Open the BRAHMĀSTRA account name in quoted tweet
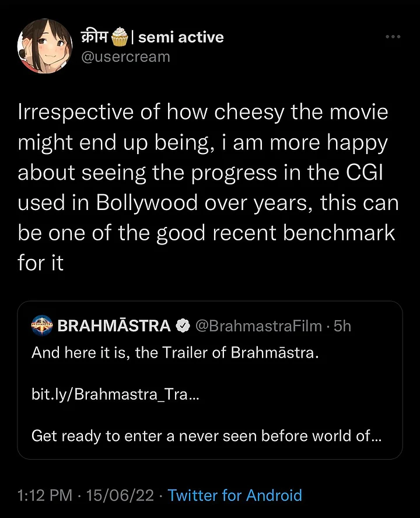 pyautogui.click(x=114, y=326)
